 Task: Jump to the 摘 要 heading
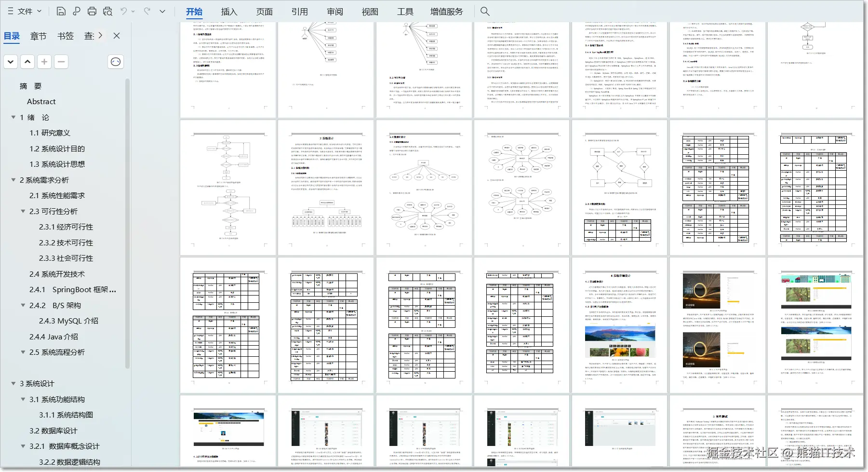[x=31, y=86]
